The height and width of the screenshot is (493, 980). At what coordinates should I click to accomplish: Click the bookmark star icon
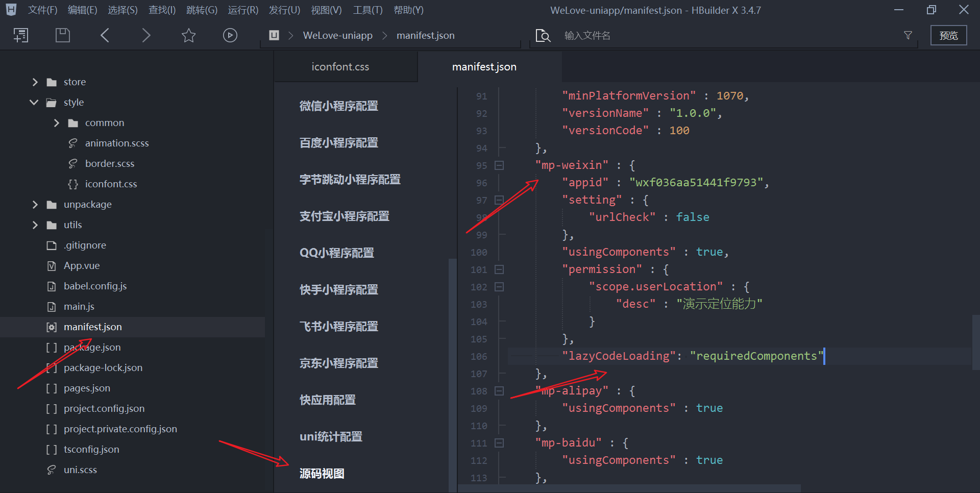pos(188,35)
